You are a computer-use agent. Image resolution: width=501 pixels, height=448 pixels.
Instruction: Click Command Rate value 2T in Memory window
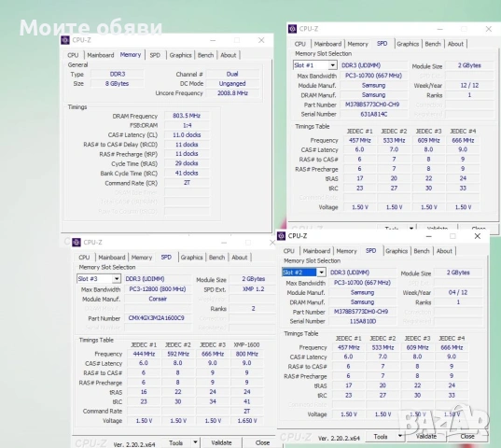click(x=187, y=183)
